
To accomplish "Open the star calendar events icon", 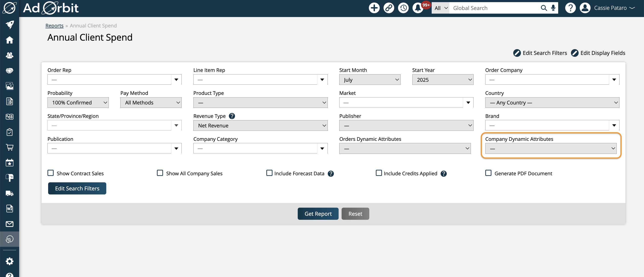I will tap(10, 163).
